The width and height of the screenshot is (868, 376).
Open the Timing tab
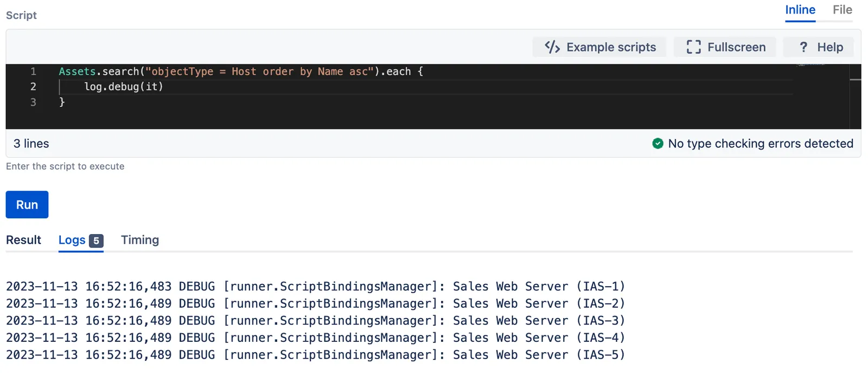point(140,240)
